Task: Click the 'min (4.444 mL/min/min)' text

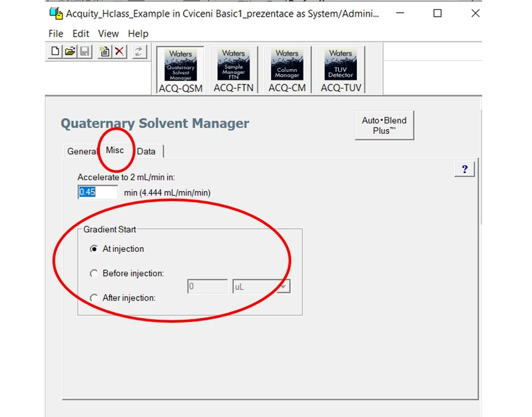Action: click(167, 193)
